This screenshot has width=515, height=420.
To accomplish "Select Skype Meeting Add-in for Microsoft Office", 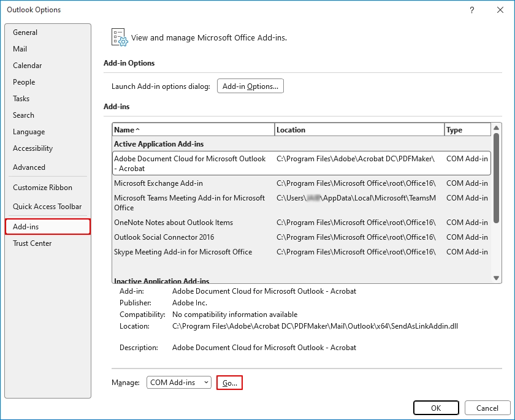I will (302, 252).
